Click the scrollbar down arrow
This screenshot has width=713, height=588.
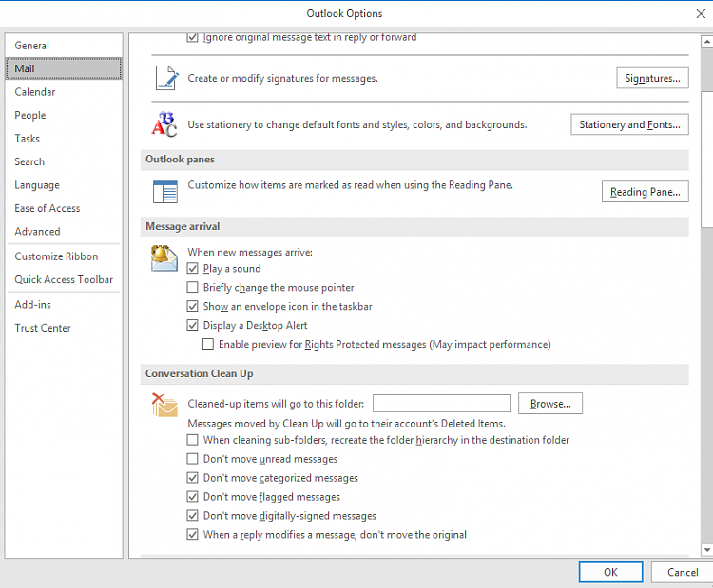(706, 550)
